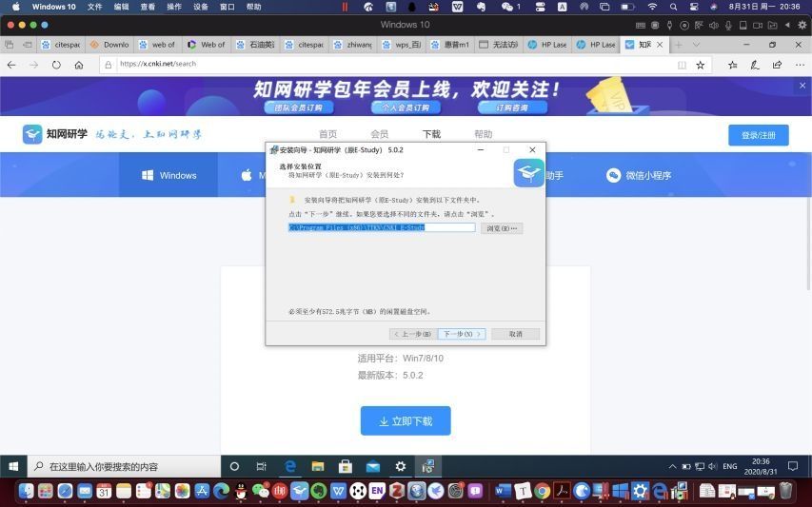This screenshot has width=812, height=507.
Task: Open the Windows Start menu
Action: click(x=13, y=467)
